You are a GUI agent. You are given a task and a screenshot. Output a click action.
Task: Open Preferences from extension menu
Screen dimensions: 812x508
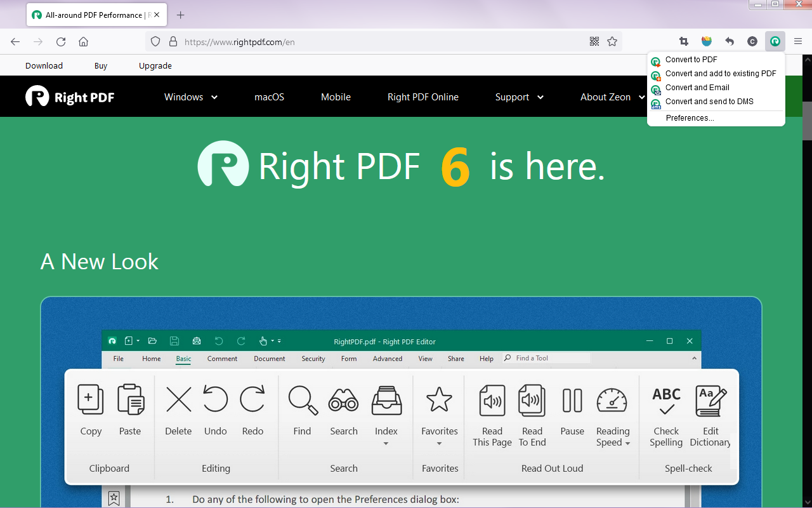pyautogui.click(x=716, y=118)
